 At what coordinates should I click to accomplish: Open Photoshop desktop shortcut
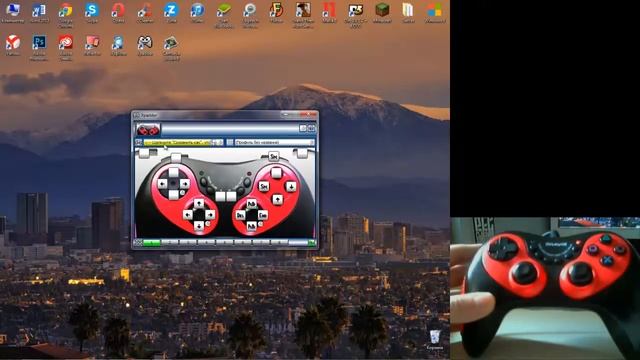point(39,47)
